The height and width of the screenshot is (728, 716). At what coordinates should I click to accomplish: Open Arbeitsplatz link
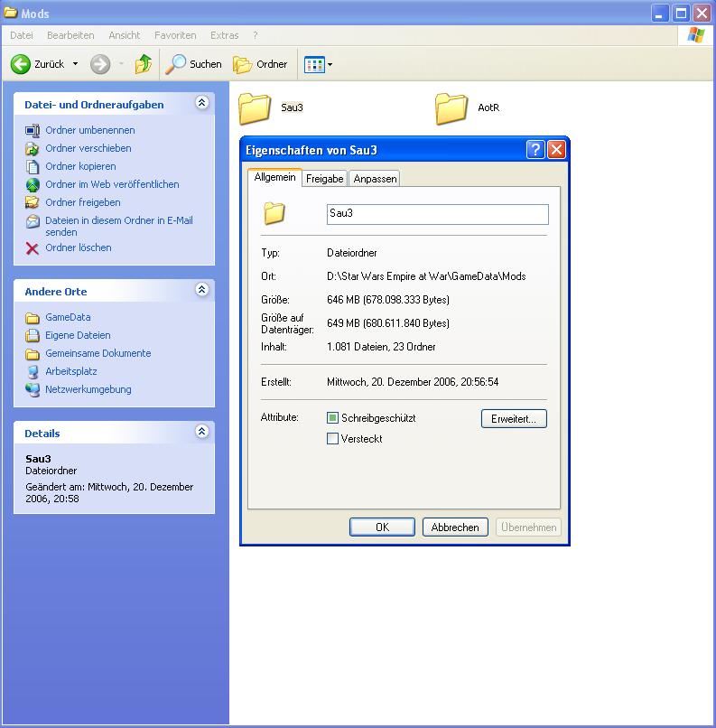coord(71,371)
